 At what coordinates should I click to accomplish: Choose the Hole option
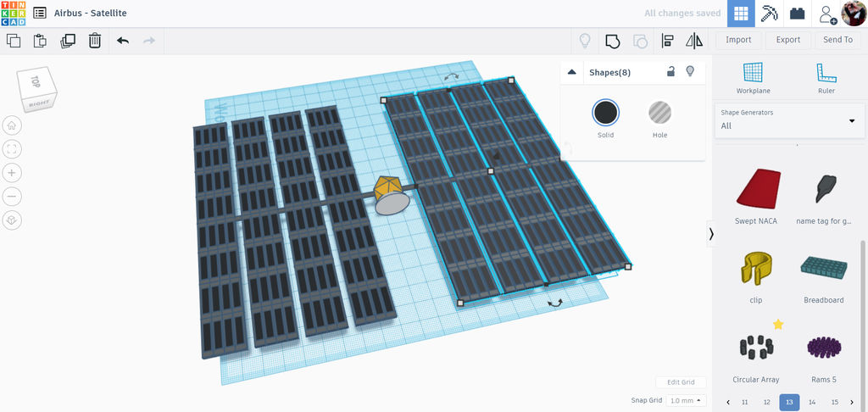pyautogui.click(x=659, y=113)
